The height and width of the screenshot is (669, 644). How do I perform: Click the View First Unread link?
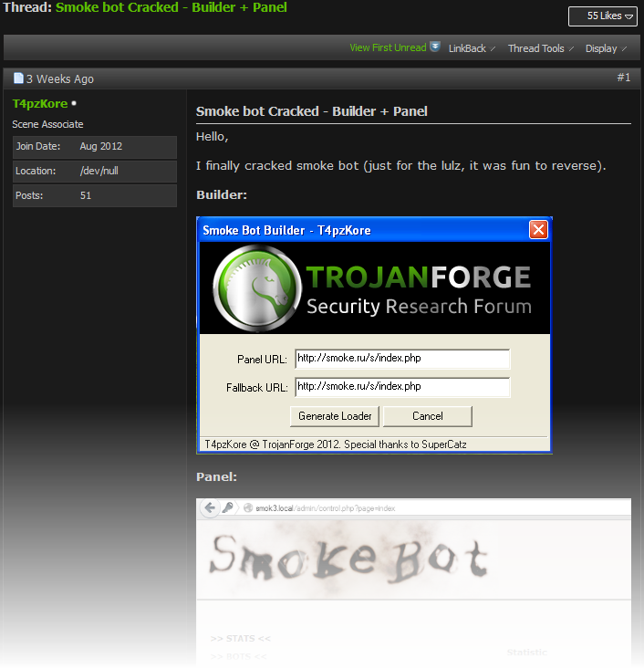388,47
